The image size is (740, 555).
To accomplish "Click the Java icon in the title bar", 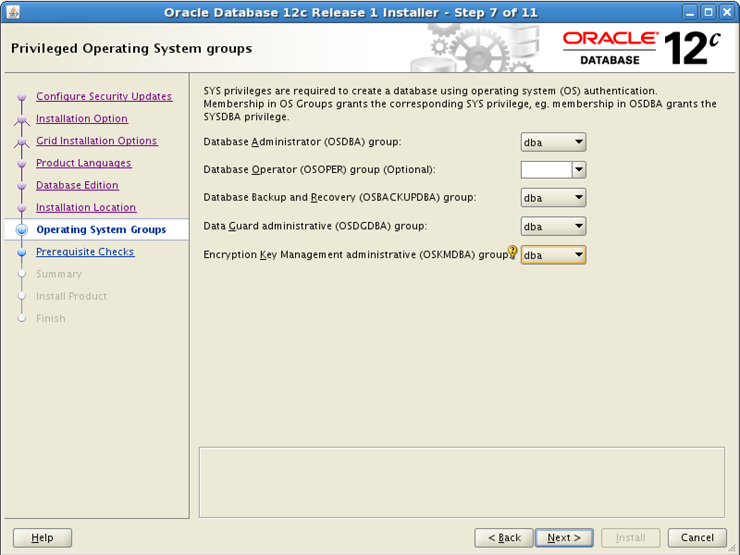I will [13, 12].
